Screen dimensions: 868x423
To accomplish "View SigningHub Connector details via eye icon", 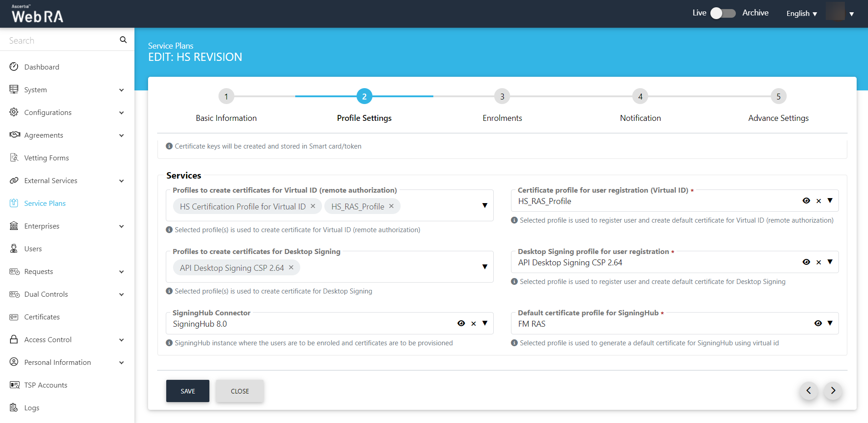I will (x=461, y=323).
